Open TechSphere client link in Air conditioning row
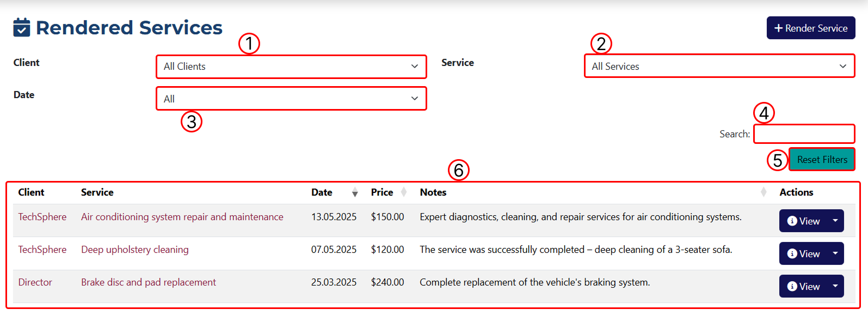868x321 pixels. pos(42,217)
